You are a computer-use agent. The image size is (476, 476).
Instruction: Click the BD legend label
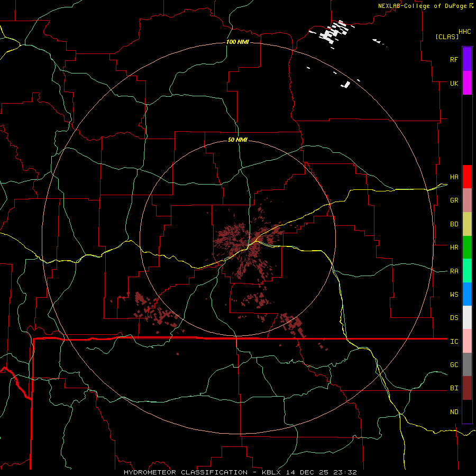[454, 224]
